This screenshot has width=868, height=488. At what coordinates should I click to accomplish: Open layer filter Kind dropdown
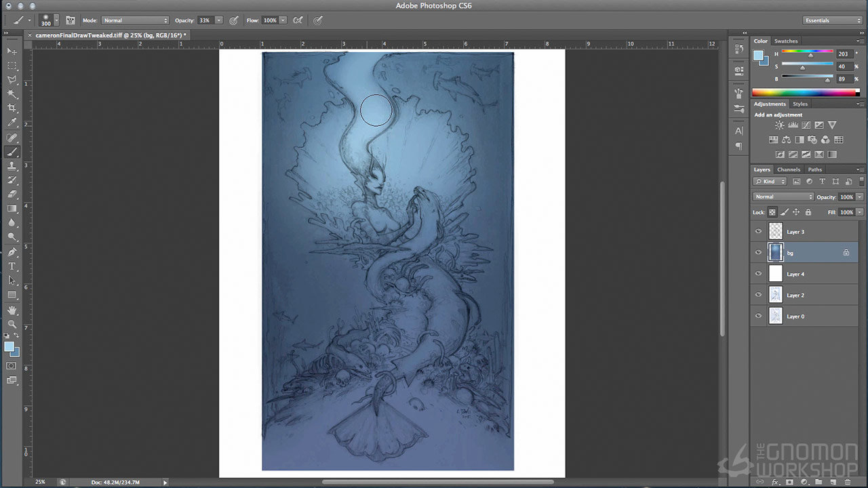click(770, 182)
